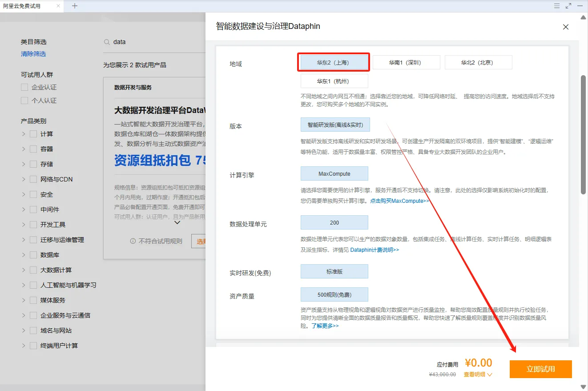The height and width of the screenshot is (391, 588).
Task: Open the 查看明细 price breakdown
Action: point(478,375)
